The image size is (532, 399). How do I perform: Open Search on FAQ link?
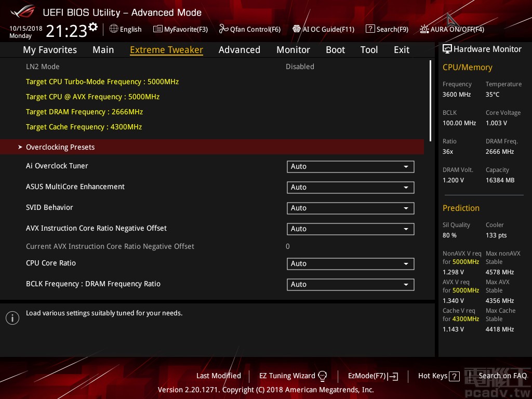(502, 376)
